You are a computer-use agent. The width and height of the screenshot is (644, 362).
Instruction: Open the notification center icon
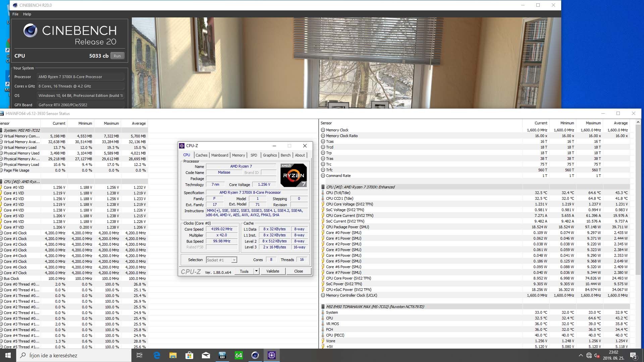click(x=633, y=355)
